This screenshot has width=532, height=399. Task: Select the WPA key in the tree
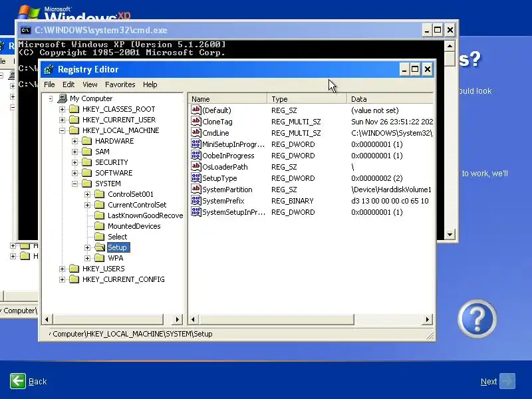(115, 258)
